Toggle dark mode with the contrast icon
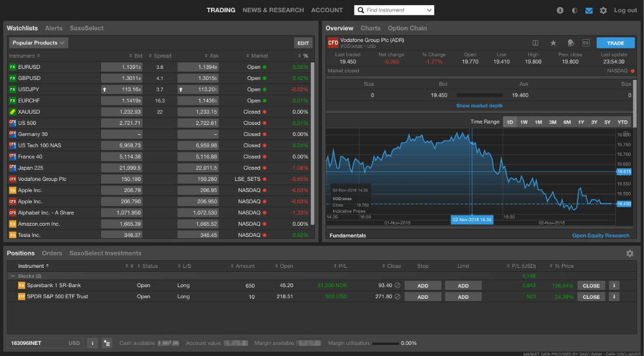 click(x=574, y=10)
